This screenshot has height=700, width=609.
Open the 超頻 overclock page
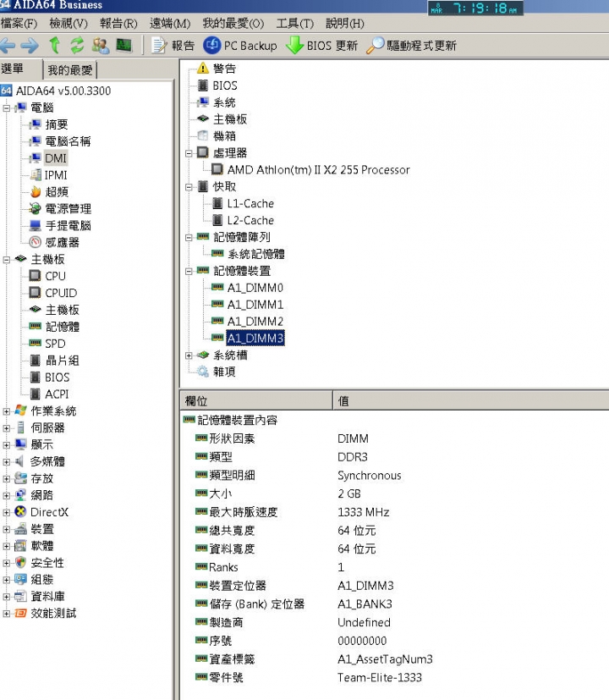pyautogui.click(x=57, y=192)
